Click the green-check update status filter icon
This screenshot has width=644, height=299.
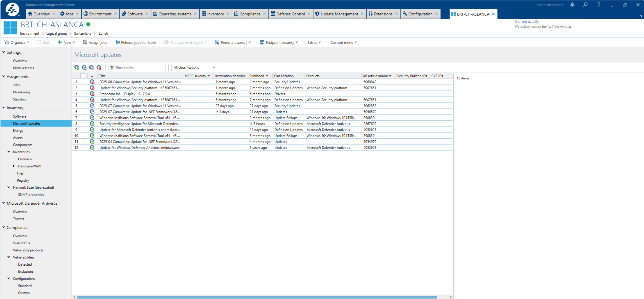(77, 68)
